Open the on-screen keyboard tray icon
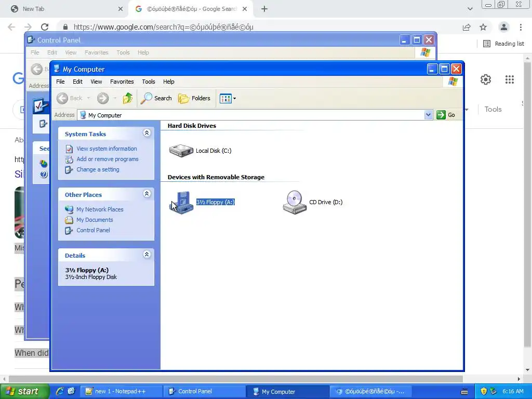This screenshot has height=399, width=532. 464,392
